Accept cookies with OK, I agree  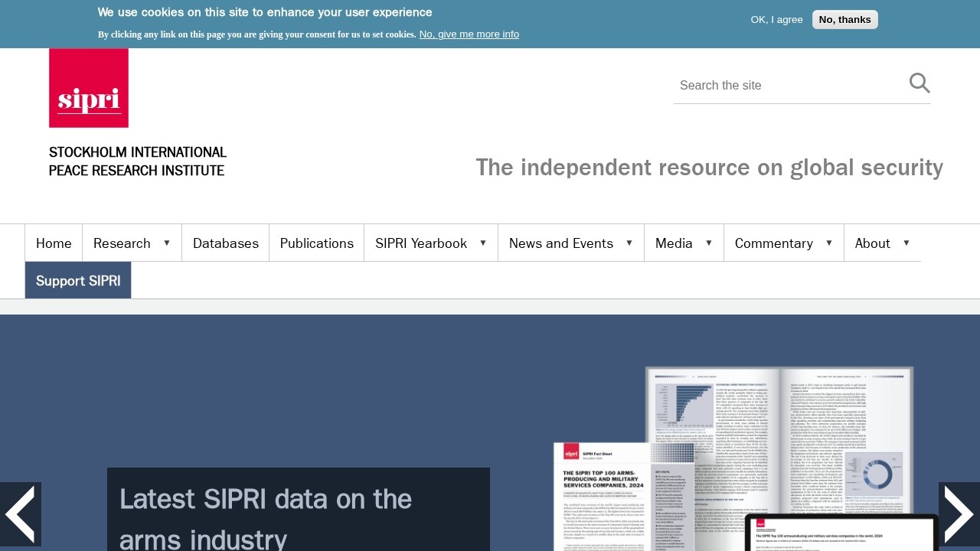pyautogui.click(x=776, y=20)
